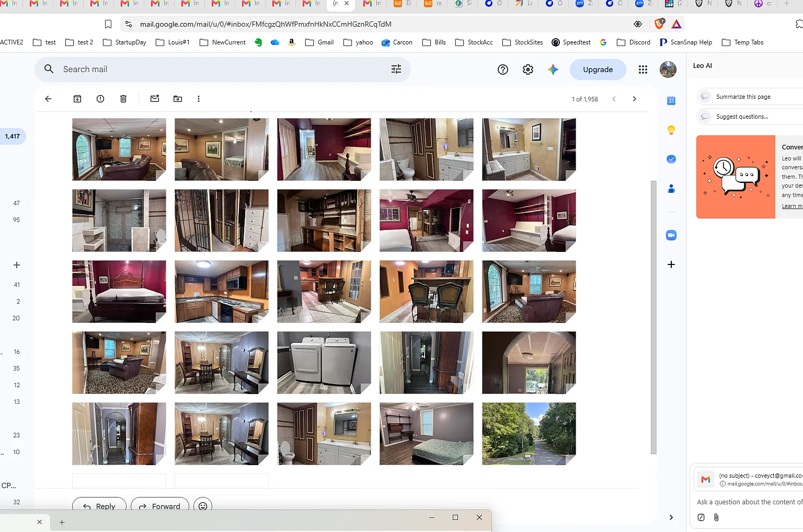Open more options three-dot menu
The height and width of the screenshot is (532, 803).
[199, 99]
